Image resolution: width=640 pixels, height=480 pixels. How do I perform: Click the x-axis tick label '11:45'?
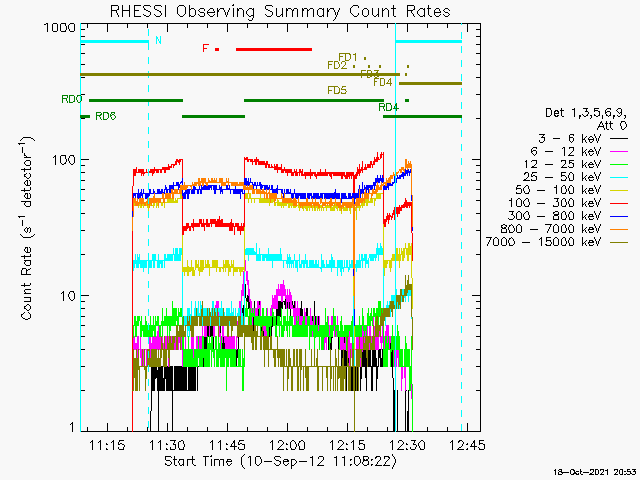227,444
